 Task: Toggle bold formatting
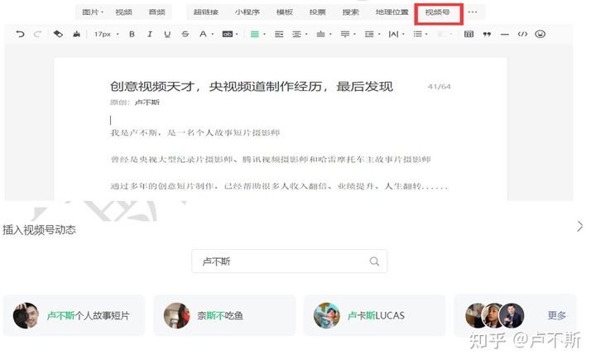click(x=132, y=34)
